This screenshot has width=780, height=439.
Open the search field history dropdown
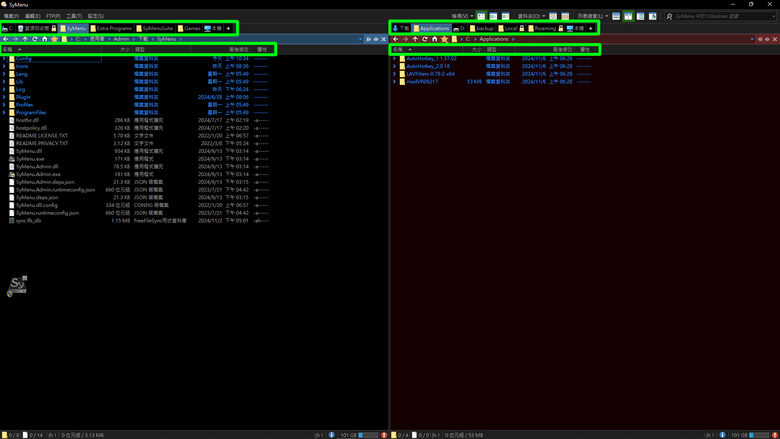[773, 16]
